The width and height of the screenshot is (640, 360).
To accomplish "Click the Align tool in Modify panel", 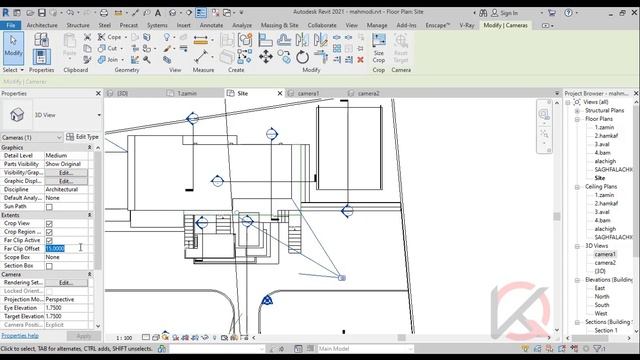I will click(x=265, y=40).
